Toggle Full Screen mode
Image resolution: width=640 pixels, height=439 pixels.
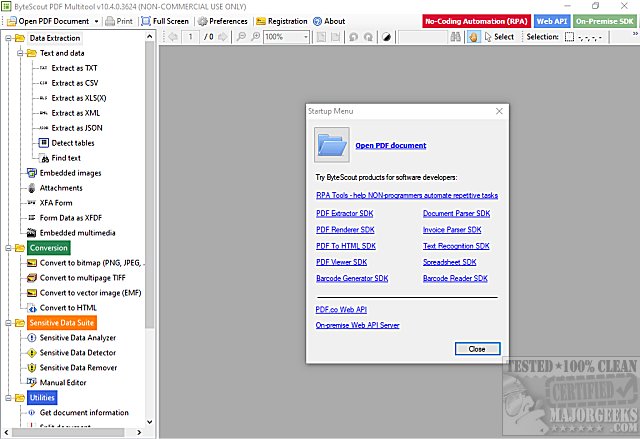tap(165, 20)
